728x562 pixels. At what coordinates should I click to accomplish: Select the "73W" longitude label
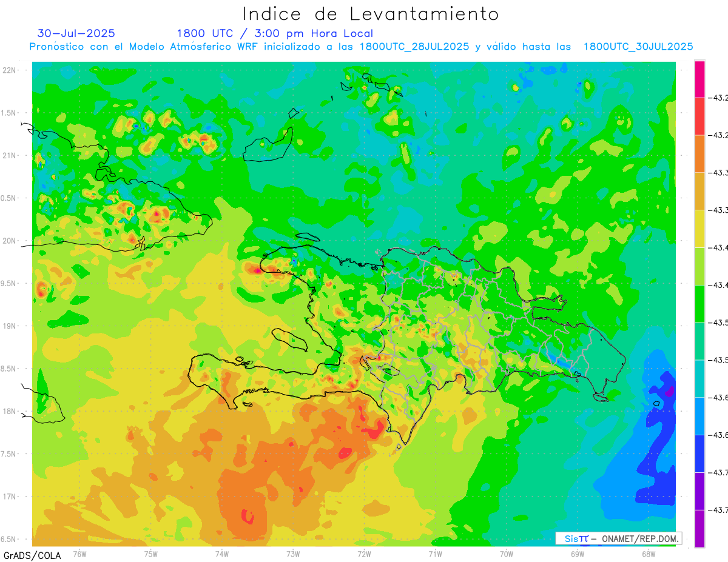293,553
